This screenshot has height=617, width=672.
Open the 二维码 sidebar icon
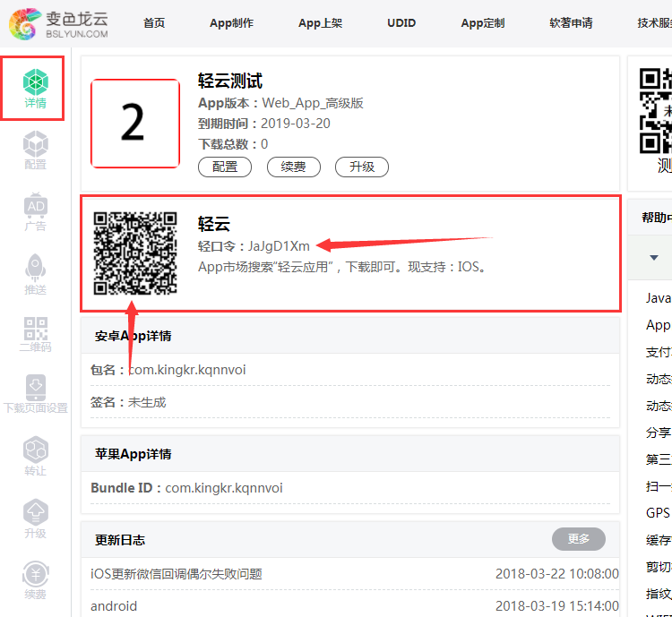tap(35, 335)
